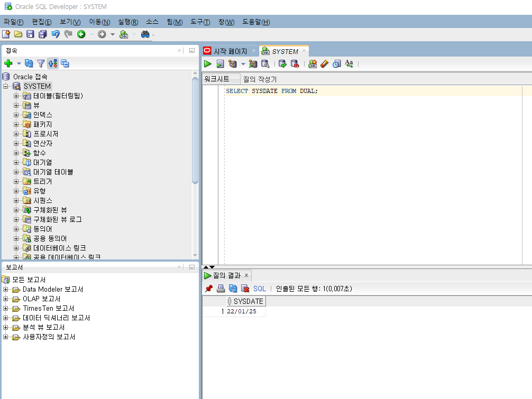Pin the query result with red pin icon
This screenshot has width=532, height=399.
pyautogui.click(x=209, y=289)
